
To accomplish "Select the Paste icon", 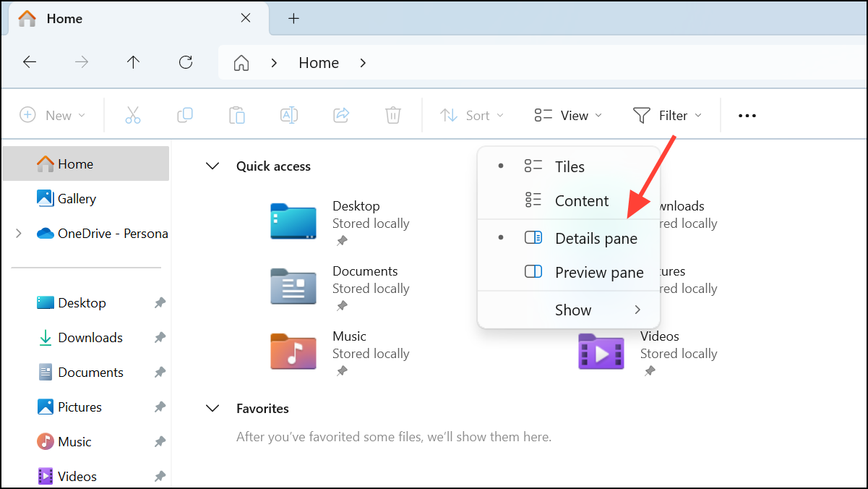I will [x=237, y=115].
